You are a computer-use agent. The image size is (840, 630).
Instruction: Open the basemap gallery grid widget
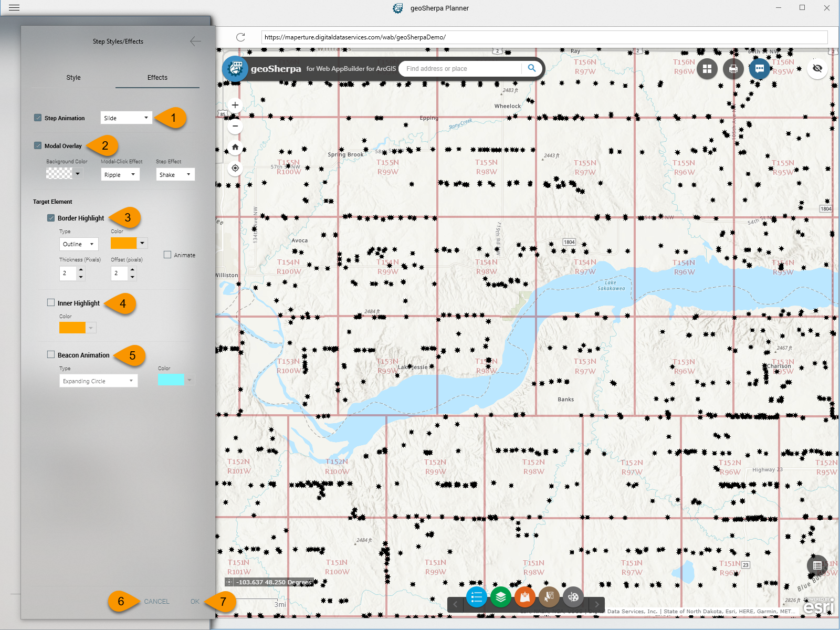[707, 69]
